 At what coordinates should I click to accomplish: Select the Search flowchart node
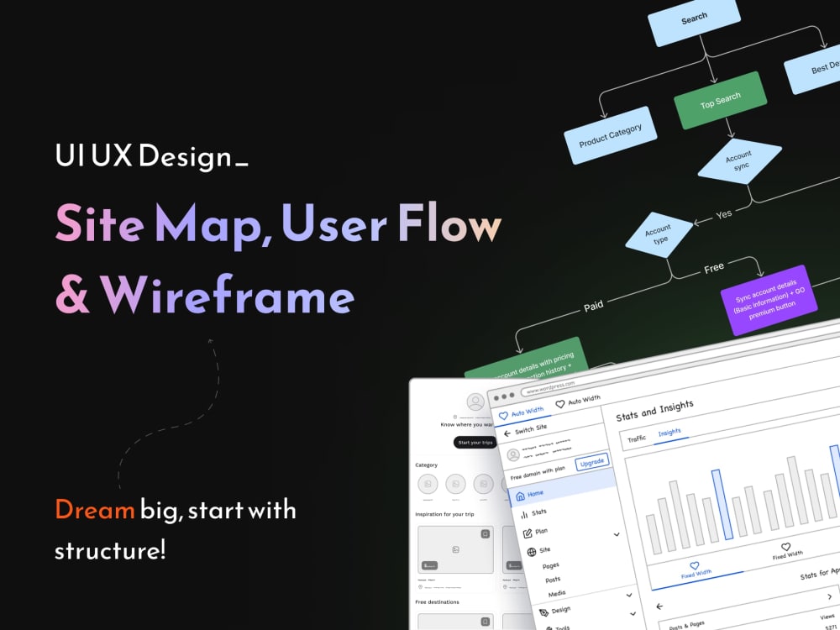pyautogui.click(x=695, y=19)
